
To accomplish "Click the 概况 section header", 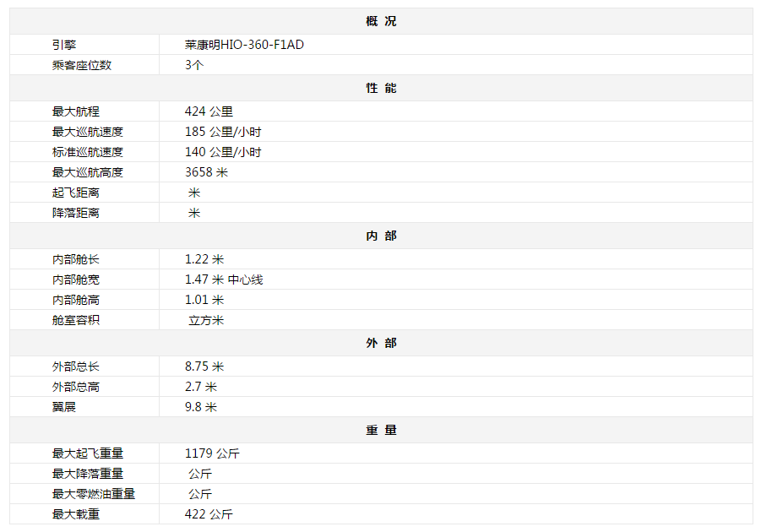I will (x=381, y=21).
